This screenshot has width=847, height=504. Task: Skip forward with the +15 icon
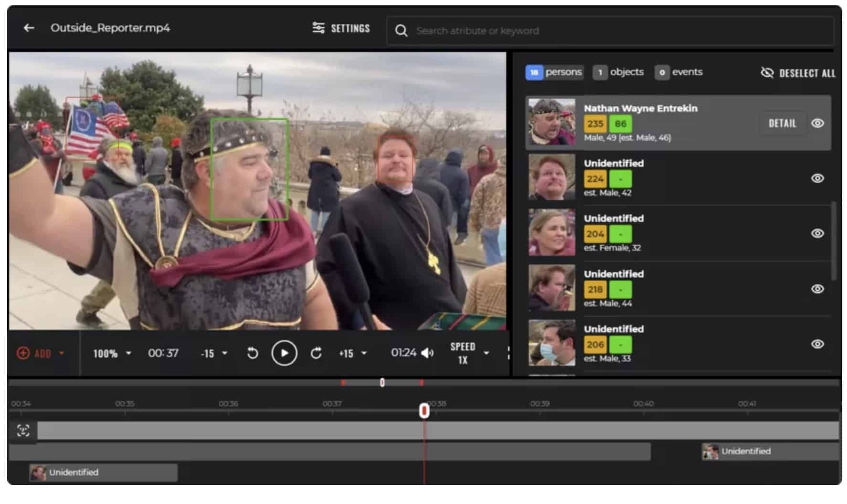(x=346, y=353)
